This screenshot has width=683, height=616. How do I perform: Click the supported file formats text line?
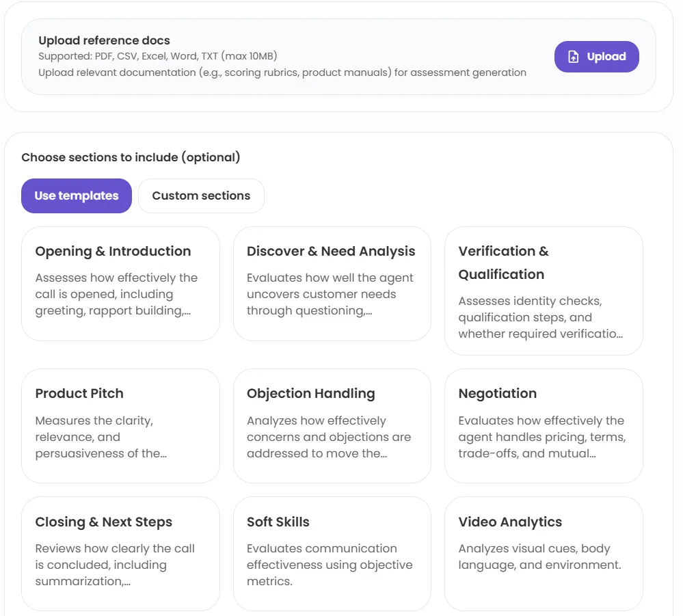157,56
